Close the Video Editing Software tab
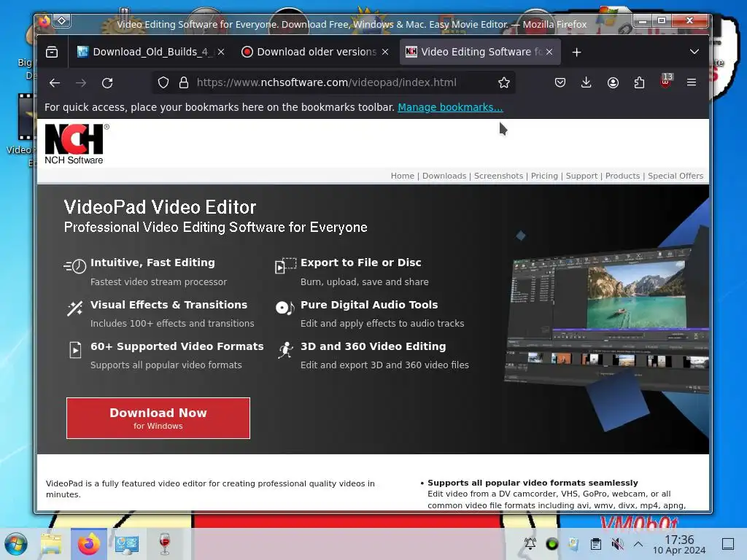Viewport: 747px width, 560px height. pos(549,52)
